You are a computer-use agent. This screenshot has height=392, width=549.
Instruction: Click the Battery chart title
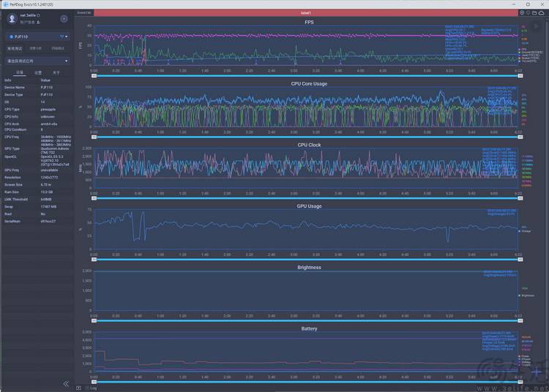pyautogui.click(x=309, y=328)
